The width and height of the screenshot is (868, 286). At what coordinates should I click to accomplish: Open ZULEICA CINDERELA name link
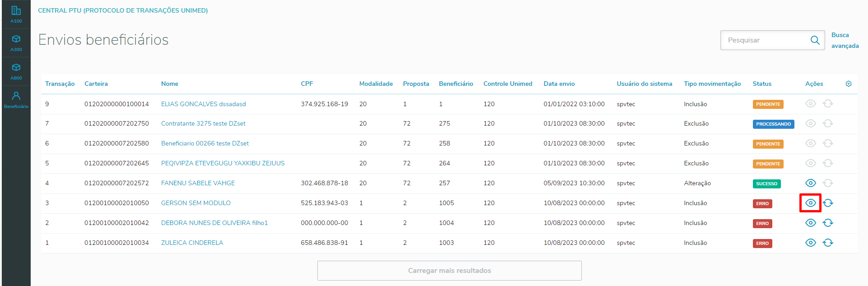tap(192, 243)
